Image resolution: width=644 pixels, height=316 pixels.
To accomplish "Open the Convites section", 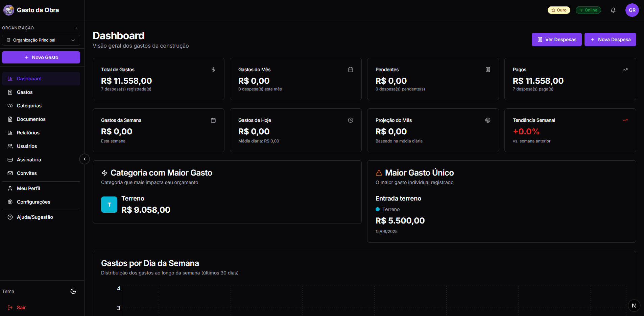I will [27, 173].
